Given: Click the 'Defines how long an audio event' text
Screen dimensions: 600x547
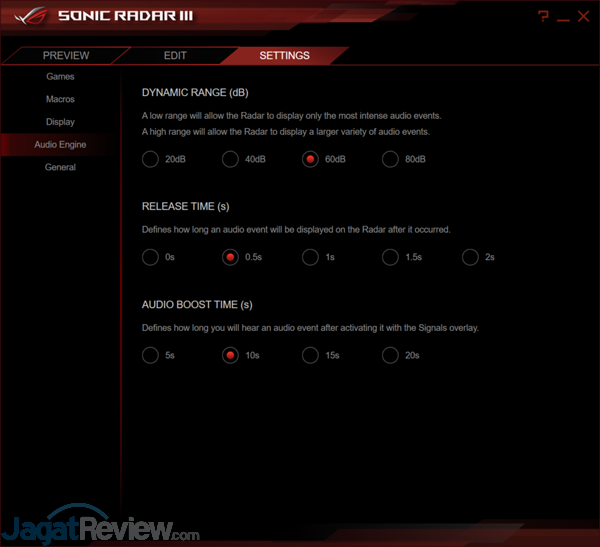Looking at the screenshot, I should point(296,230).
